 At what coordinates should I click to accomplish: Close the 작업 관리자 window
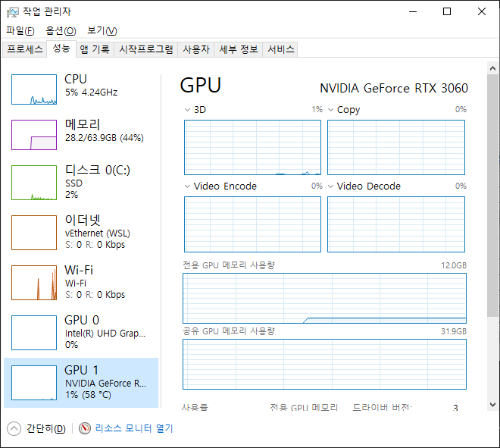click(x=482, y=12)
